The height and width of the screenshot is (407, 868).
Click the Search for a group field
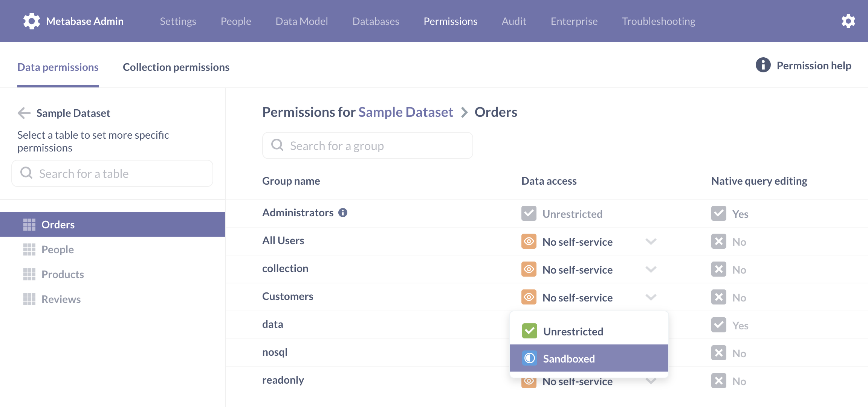click(368, 145)
